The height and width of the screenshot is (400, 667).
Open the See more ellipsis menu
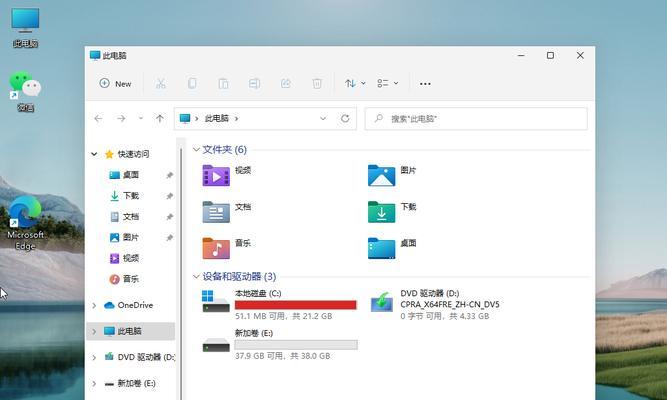coord(425,84)
